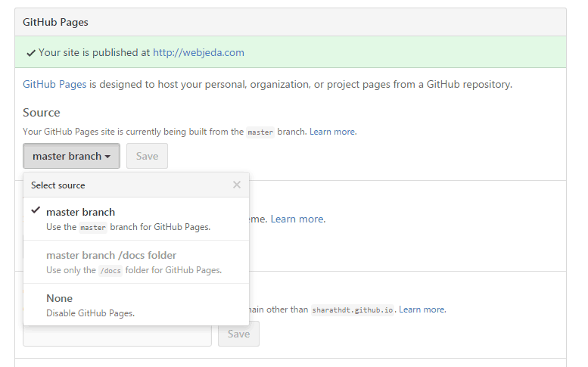Click the 'Select source' popup title
588x367 pixels.
point(58,185)
